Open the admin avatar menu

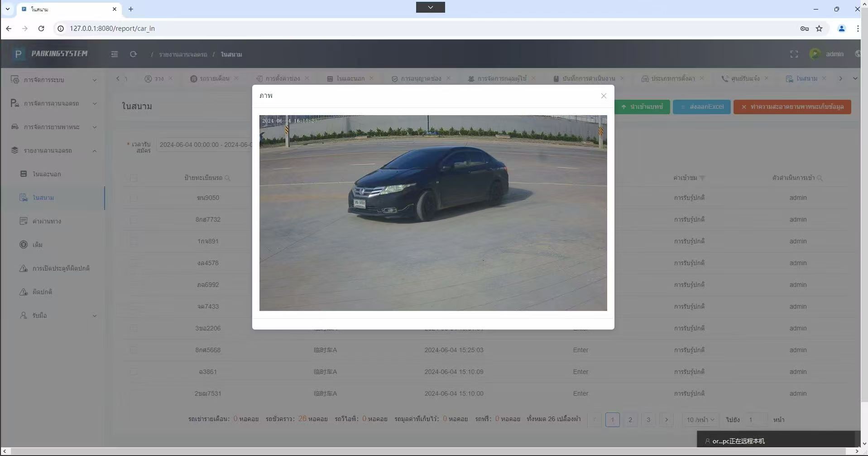pos(826,54)
